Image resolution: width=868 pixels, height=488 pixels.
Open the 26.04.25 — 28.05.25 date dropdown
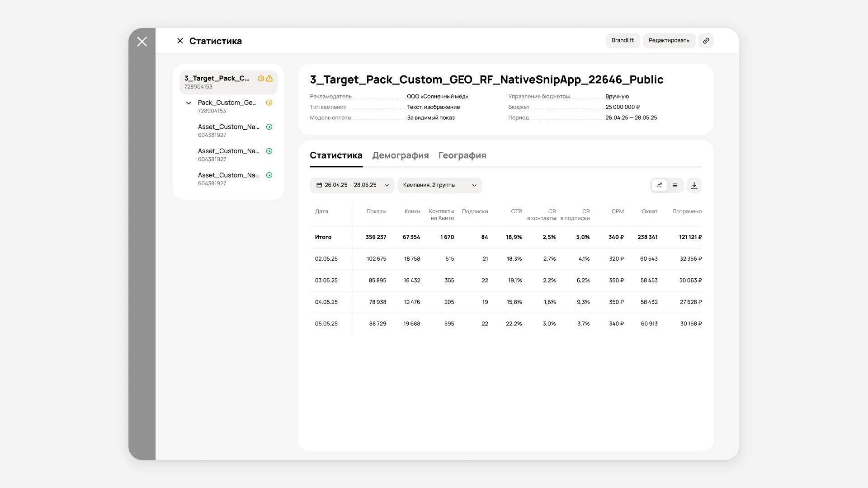[352, 185]
